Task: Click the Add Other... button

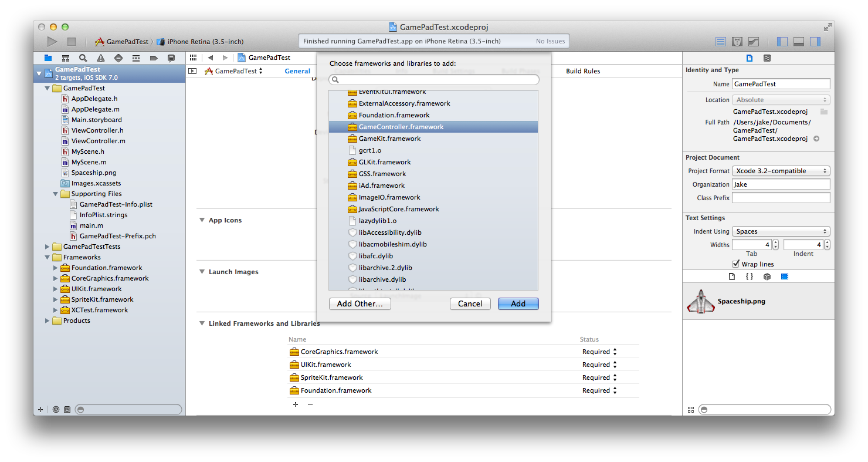Action: click(360, 303)
